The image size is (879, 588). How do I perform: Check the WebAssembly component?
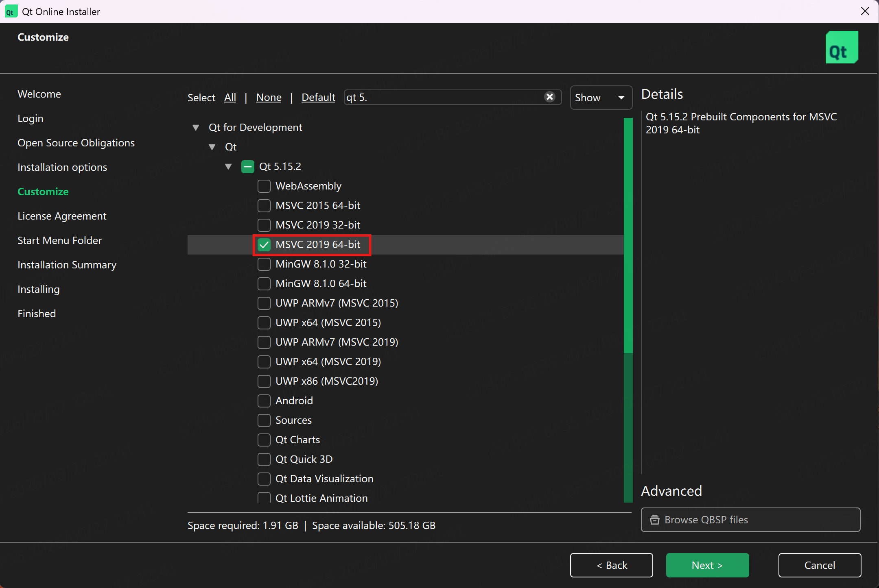(x=264, y=186)
